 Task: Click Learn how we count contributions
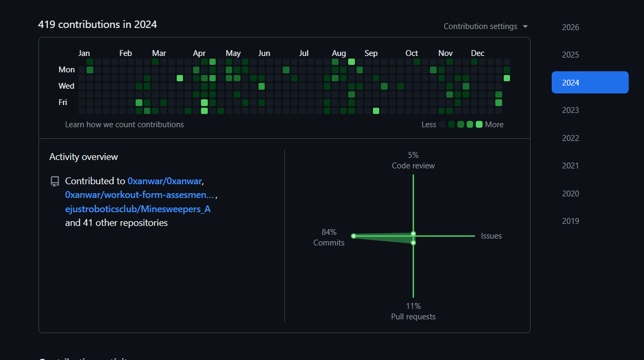point(125,125)
